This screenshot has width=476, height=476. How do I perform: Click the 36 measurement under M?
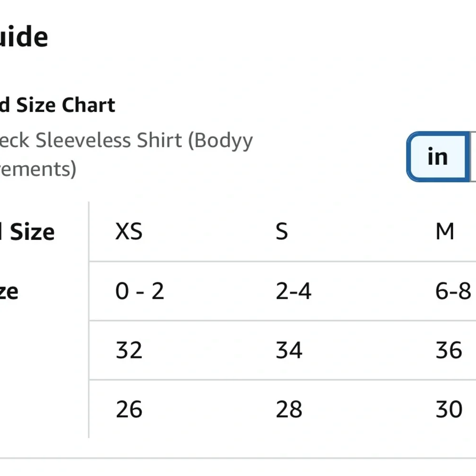[x=449, y=350]
